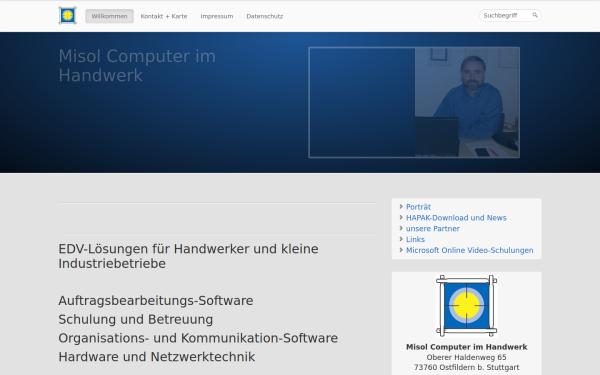The image size is (600, 375).
Task: Open the Datenschutz page
Action: (x=265, y=16)
